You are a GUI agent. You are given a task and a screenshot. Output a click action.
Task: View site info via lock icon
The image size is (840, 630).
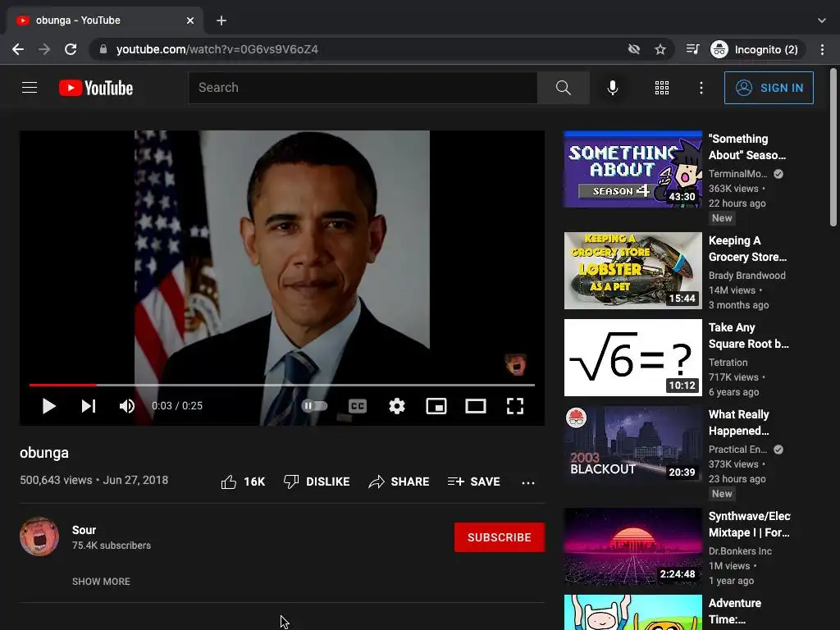point(103,49)
